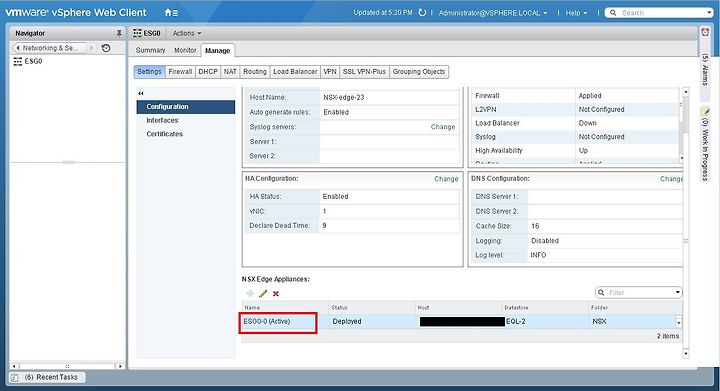Click the Load Balancer Down status
Image resolution: width=720 pixels, height=391 pixels.
tap(587, 123)
